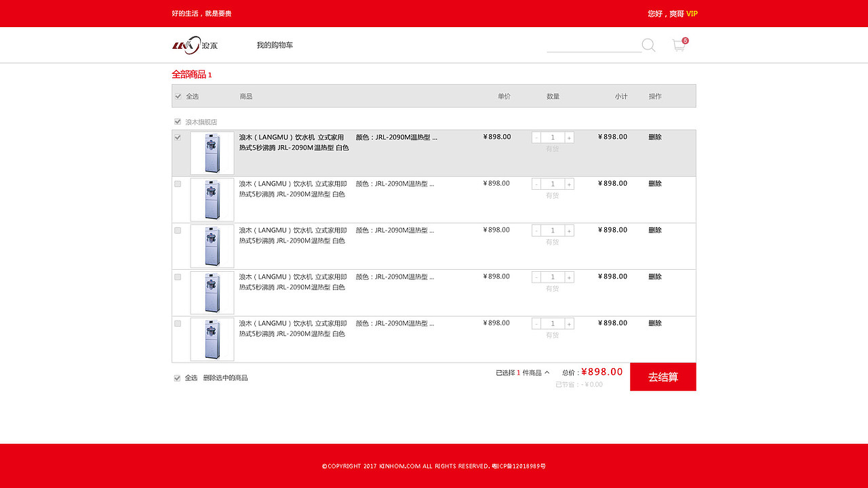This screenshot has height=488, width=868.
Task: Open the fourth product thumbnail image
Action: click(212, 293)
